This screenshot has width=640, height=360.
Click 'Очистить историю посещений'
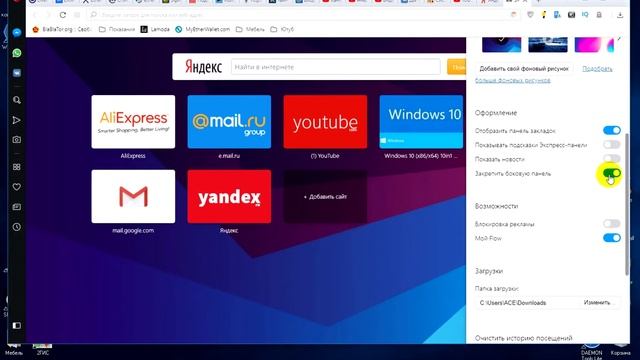(x=524, y=338)
